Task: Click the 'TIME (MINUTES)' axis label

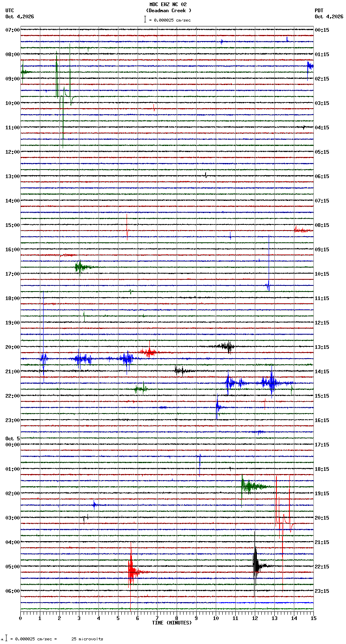Action: (172, 623)
